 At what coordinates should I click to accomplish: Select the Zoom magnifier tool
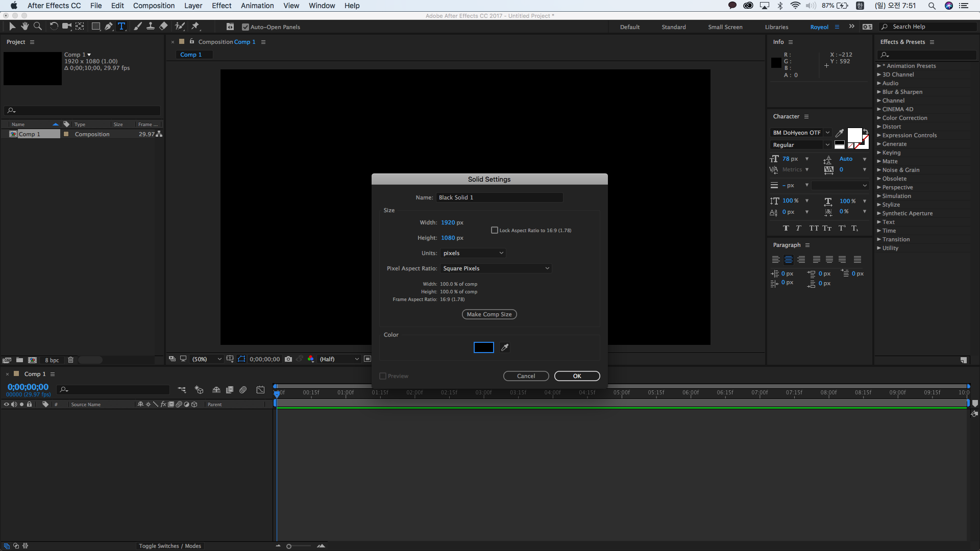coord(37,27)
